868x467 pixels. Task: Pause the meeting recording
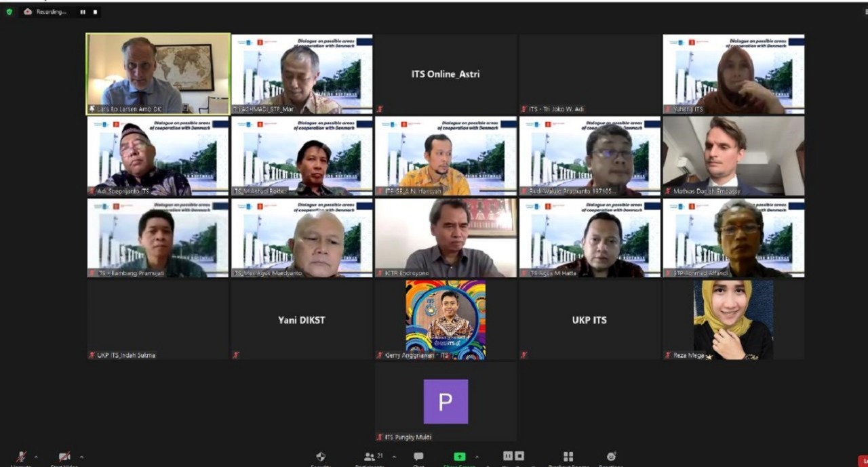83,12
